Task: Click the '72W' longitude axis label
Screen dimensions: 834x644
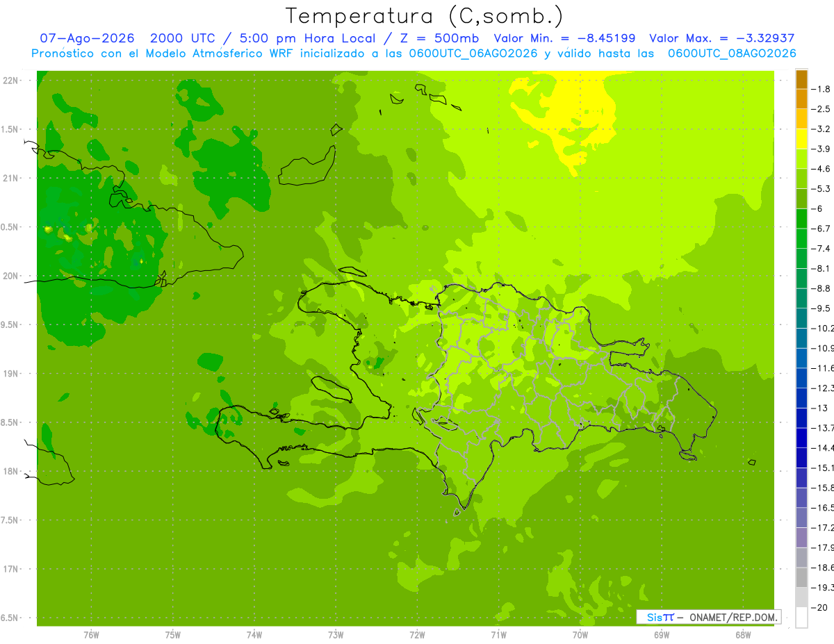Action: click(x=417, y=634)
